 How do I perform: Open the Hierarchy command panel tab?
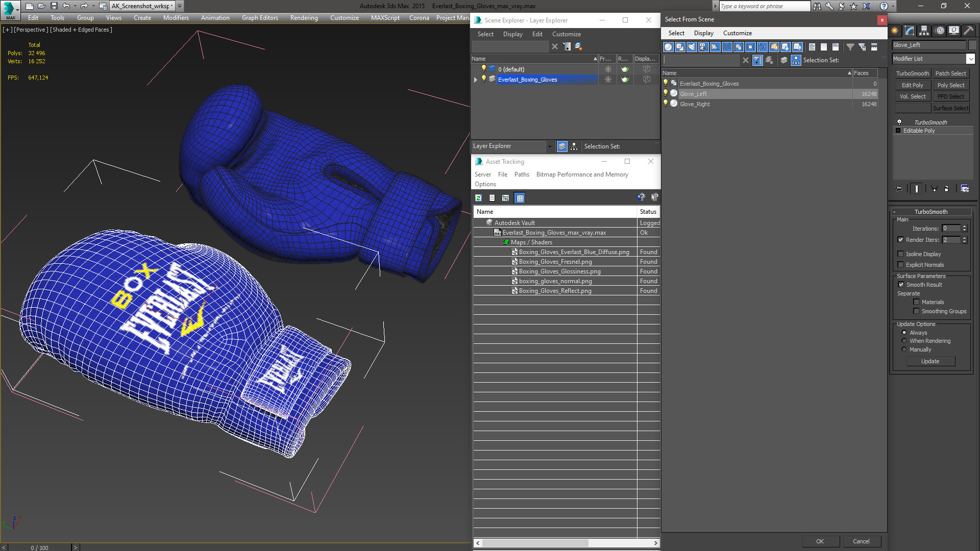pos(924,31)
